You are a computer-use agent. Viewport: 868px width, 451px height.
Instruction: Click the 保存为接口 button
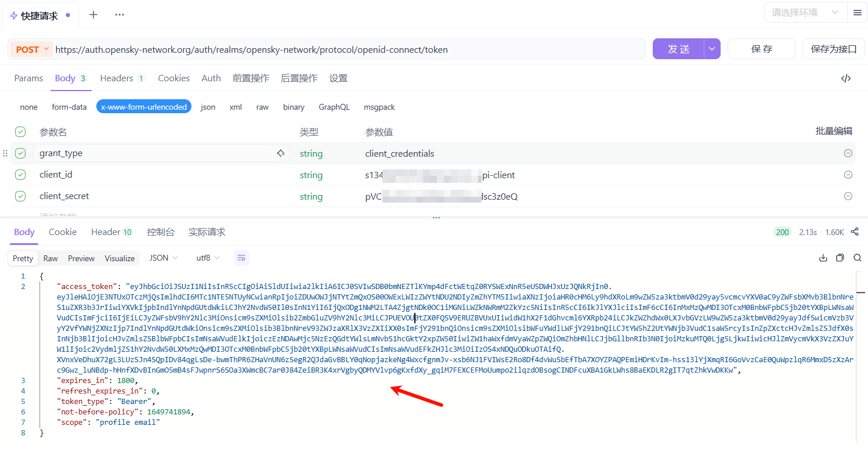[833, 49]
